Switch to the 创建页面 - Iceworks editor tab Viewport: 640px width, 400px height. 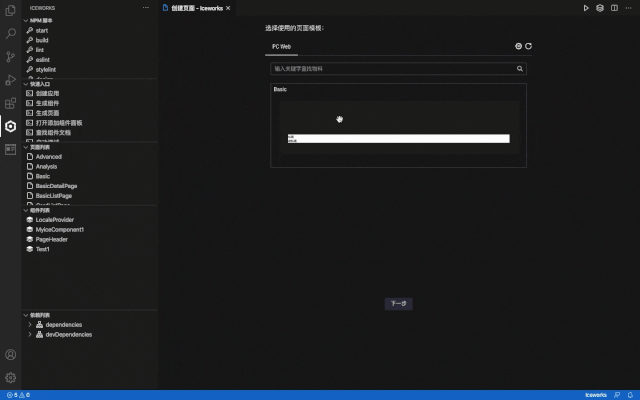click(197, 8)
